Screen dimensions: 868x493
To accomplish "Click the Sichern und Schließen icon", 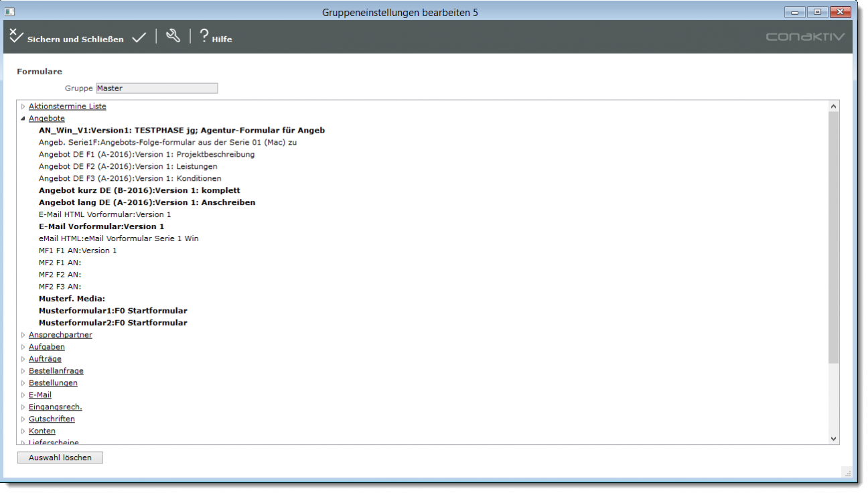I will coord(16,36).
